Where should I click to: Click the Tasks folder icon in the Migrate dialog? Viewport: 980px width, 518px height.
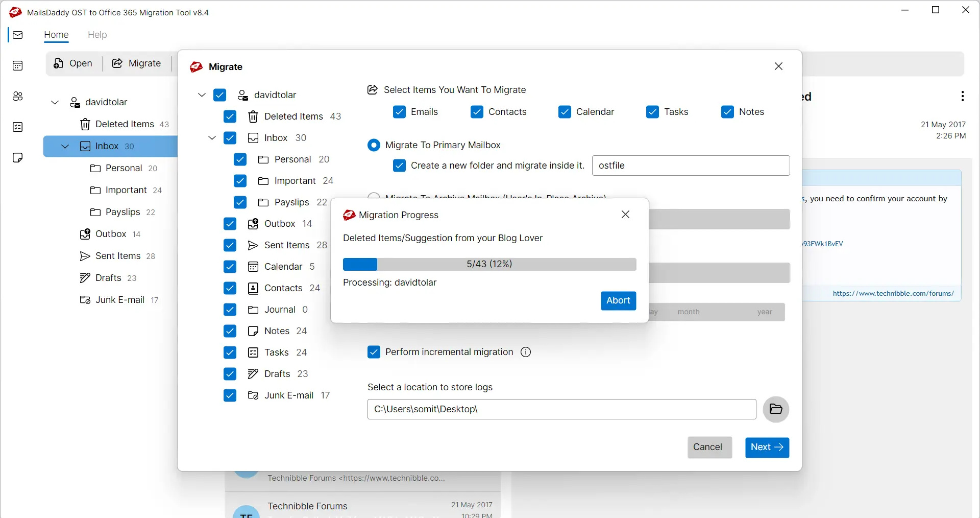click(x=253, y=352)
